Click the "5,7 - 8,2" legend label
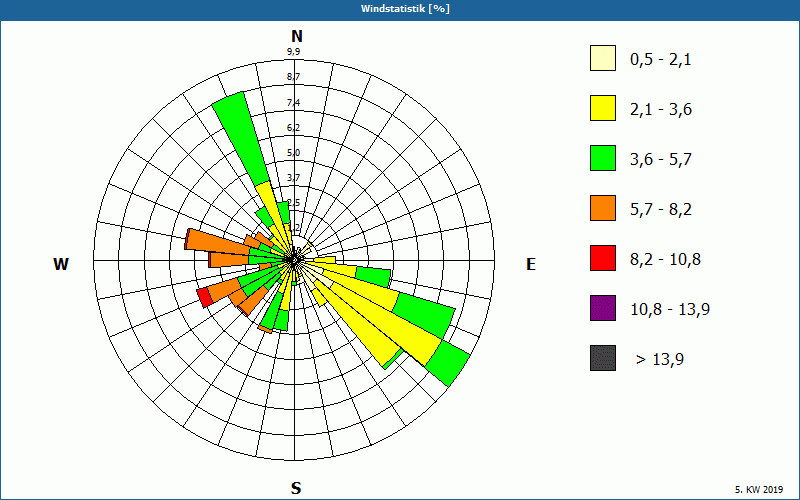The height and width of the screenshot is (500, 800). [661, 210]
